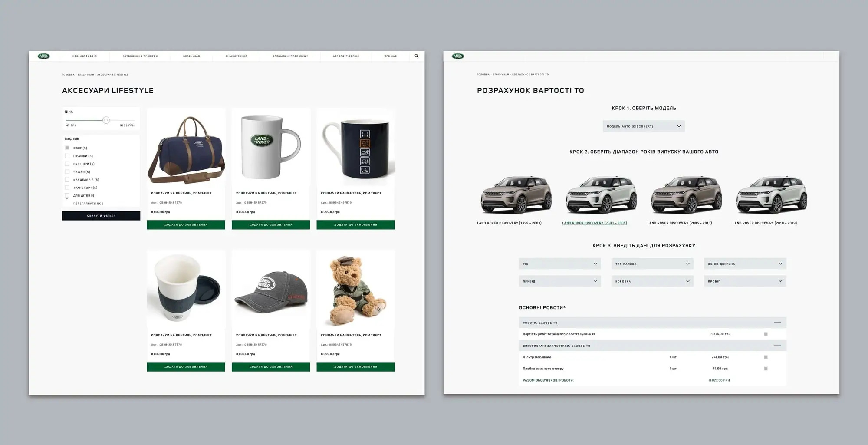The width and height of the screenshot is (868, 445).
Task: Select the Land Rover Discovery (2010 – 2019) car image
Action: pyautogui.click(x=771, y=194)
